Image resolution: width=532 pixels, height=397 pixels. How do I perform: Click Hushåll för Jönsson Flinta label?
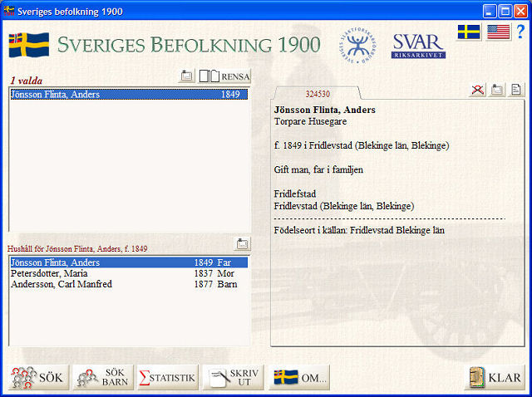pos(77,249)
